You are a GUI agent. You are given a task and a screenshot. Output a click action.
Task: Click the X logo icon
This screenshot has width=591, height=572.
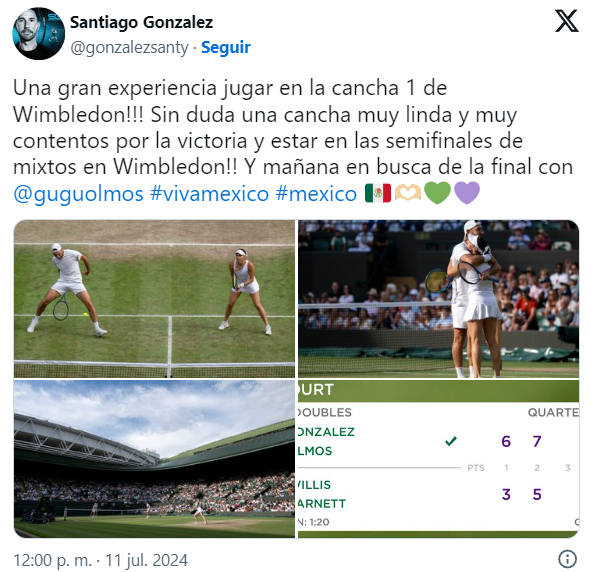[x=566, y=21]
